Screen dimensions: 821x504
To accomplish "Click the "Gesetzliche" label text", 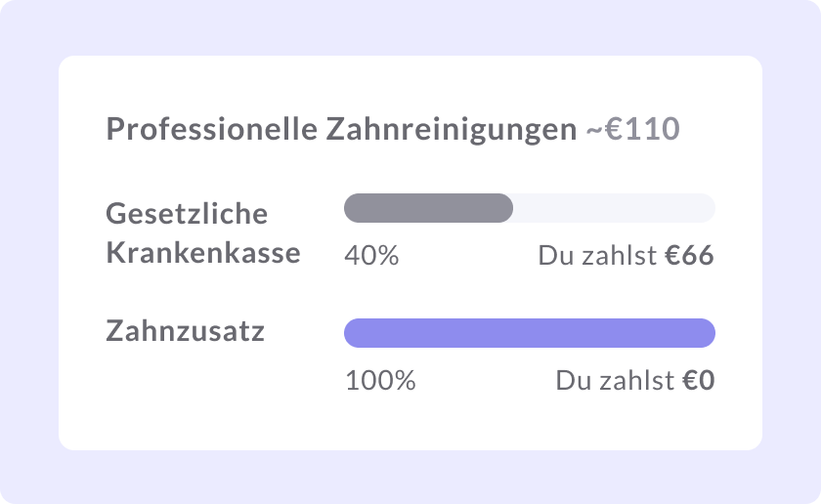I will [186, 214].
